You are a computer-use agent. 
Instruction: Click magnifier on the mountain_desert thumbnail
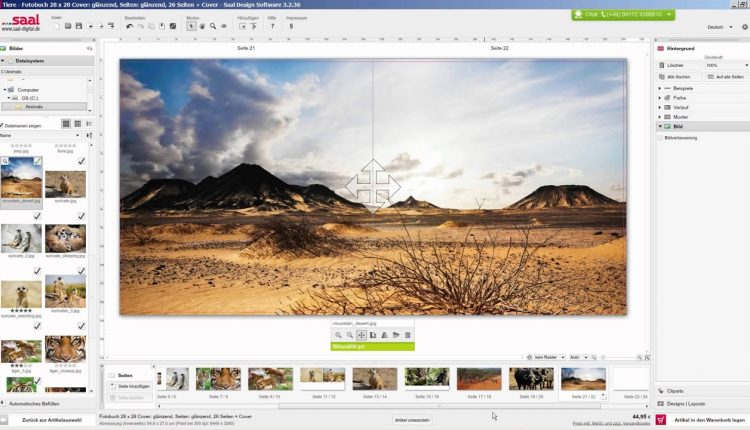5,161
